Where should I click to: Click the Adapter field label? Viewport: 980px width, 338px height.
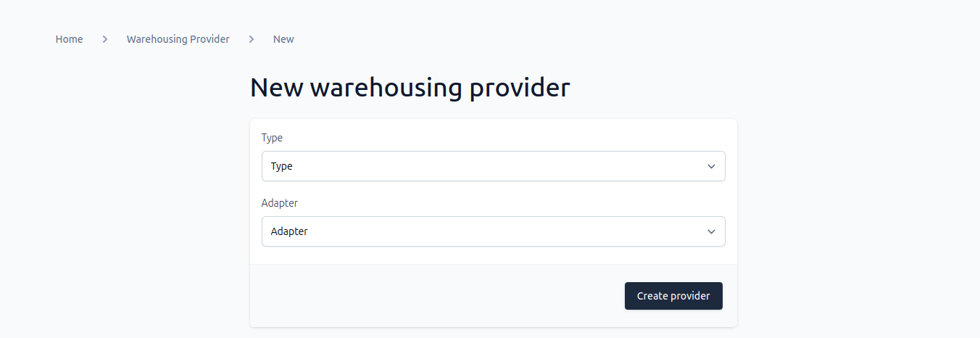pos(280,203)
